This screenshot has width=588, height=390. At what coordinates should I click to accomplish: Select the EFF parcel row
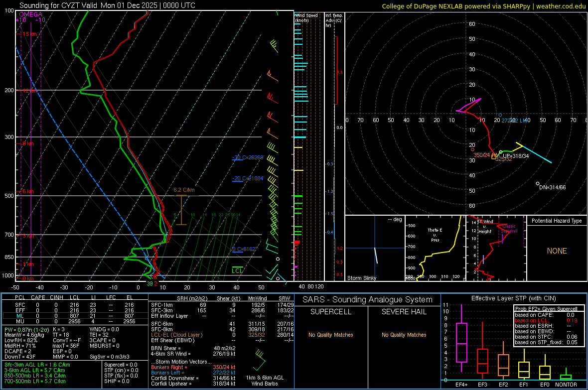[75, 310]
